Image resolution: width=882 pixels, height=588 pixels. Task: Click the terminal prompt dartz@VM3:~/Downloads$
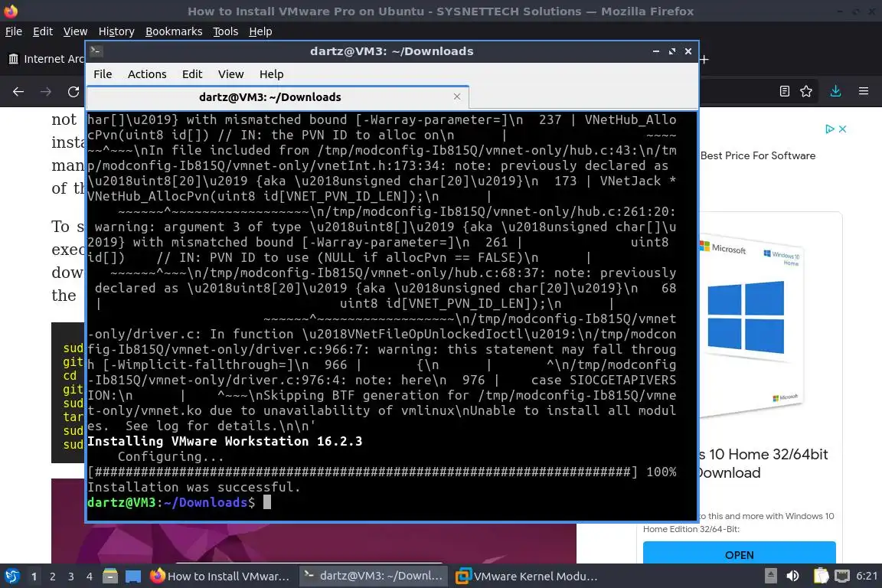[171, 502]
